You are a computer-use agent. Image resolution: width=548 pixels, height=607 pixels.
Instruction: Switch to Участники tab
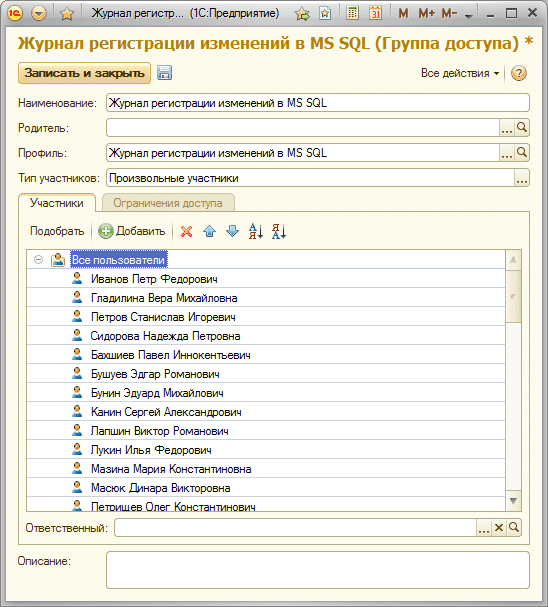coord(57,203)
